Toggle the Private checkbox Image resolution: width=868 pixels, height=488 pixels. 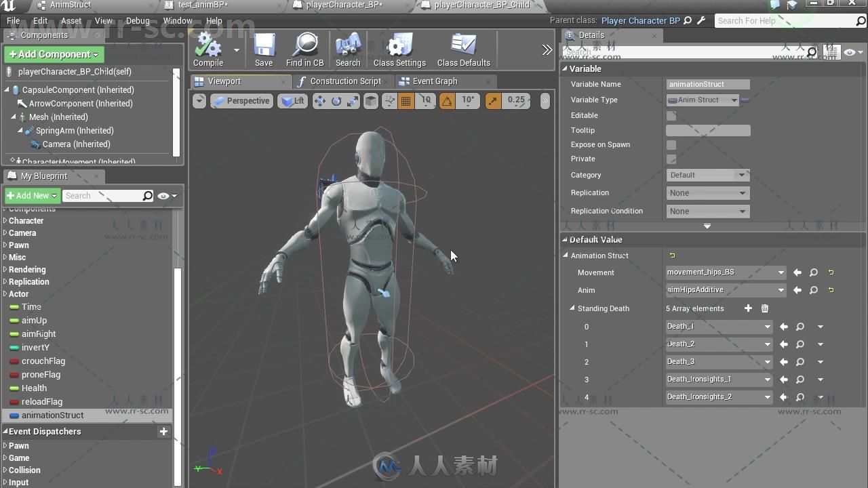pyautogui.click(x=671, y=159)
